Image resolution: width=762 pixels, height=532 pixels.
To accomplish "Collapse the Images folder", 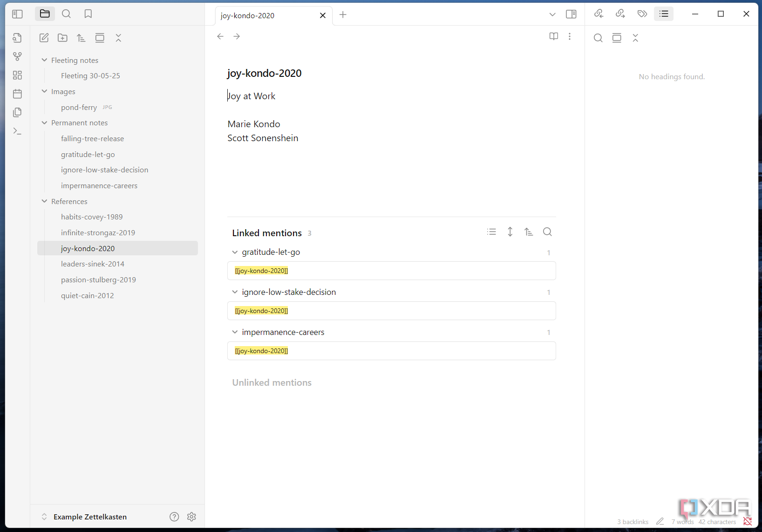I will (x=44, y=91).
